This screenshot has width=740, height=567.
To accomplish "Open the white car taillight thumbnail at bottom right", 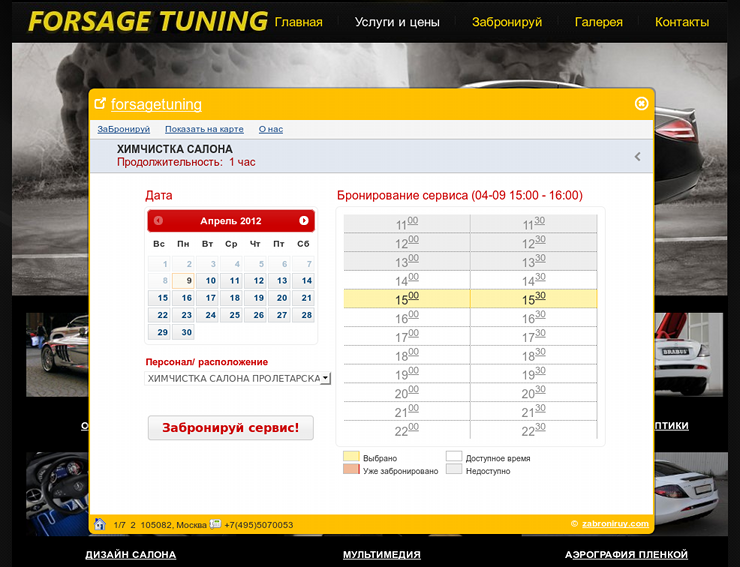I will click(689, 494).
